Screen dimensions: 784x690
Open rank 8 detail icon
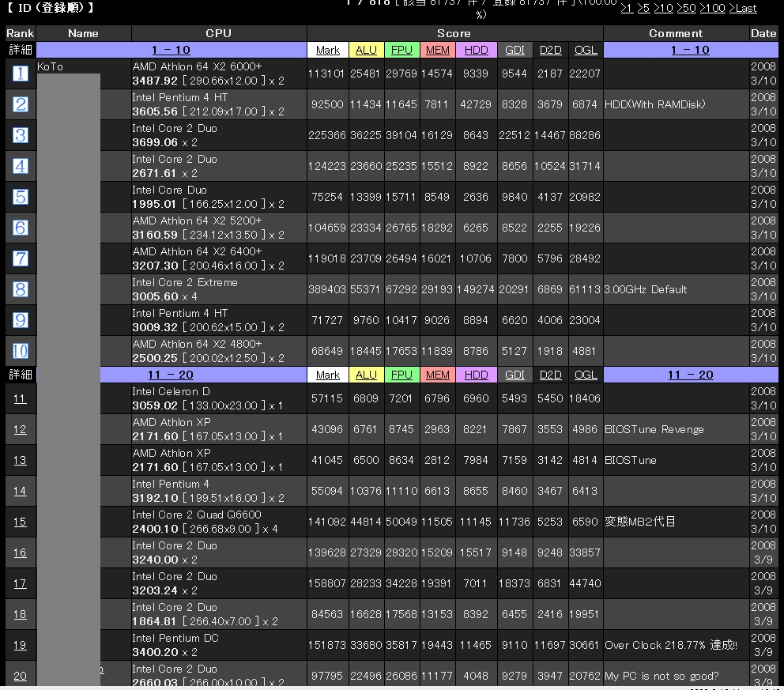(20, 289)
